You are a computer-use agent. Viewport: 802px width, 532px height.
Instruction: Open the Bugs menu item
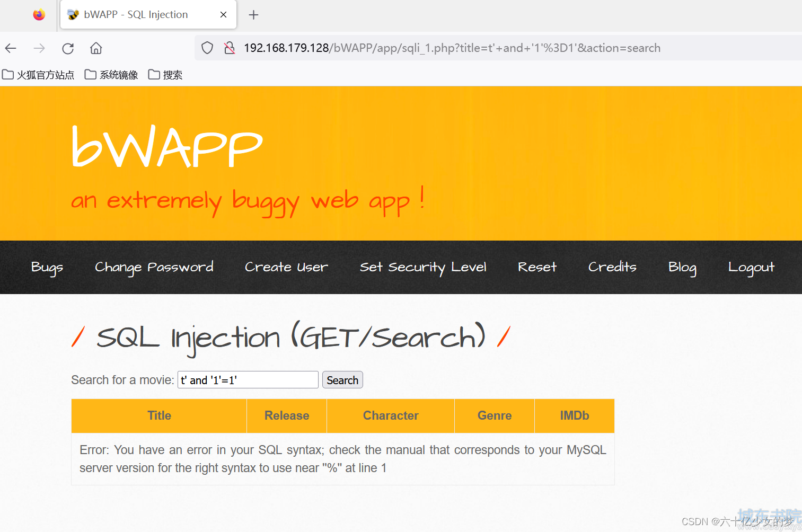tap(47, 268)
